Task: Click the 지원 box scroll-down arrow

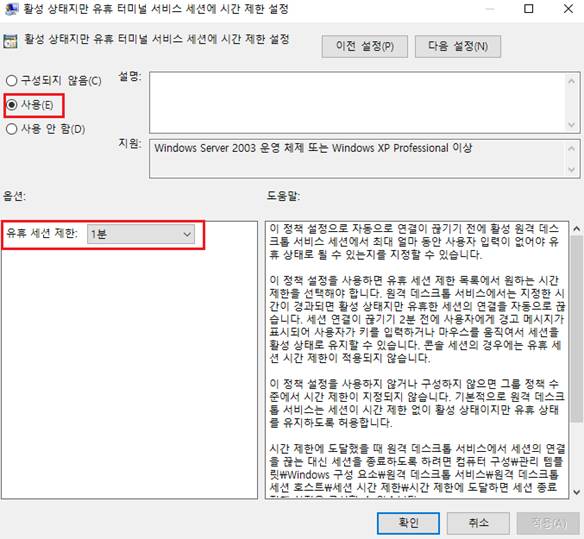Action: click(x=571, y=170)
